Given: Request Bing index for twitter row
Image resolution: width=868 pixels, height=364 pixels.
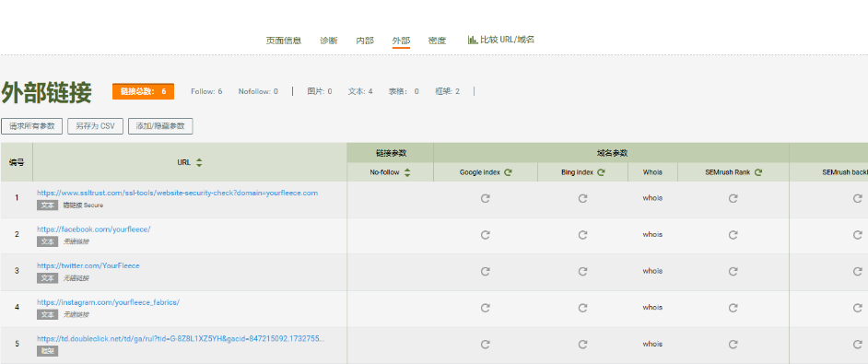Looking at the screenshot, I should click(582, 272).
